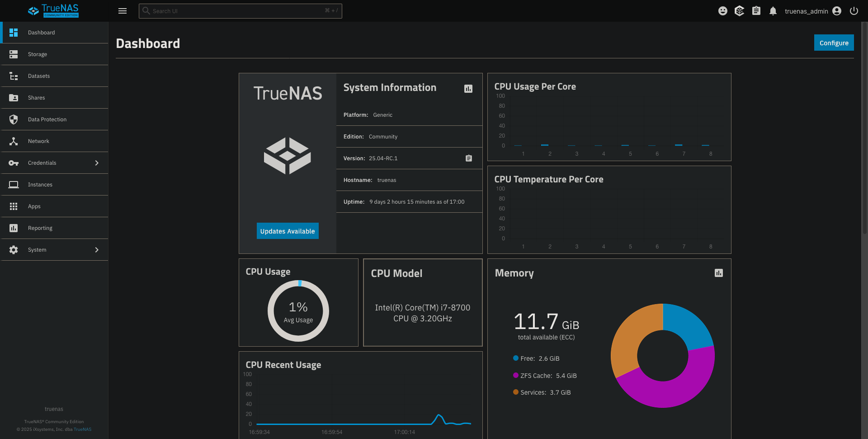Follow the TrueNAS link in the footer

[82, 429]
